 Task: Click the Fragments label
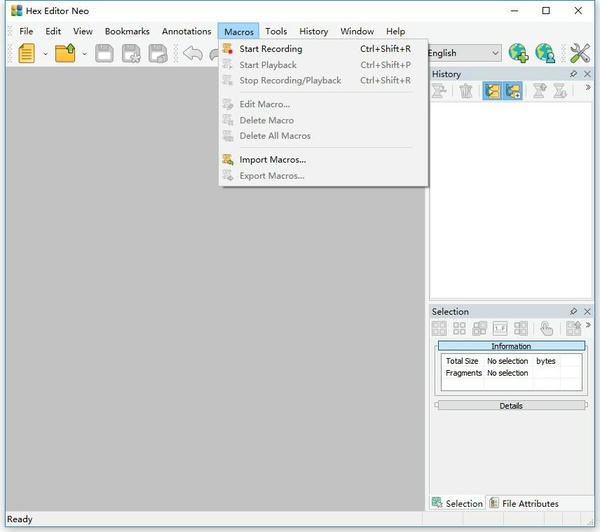pos(463,373)
